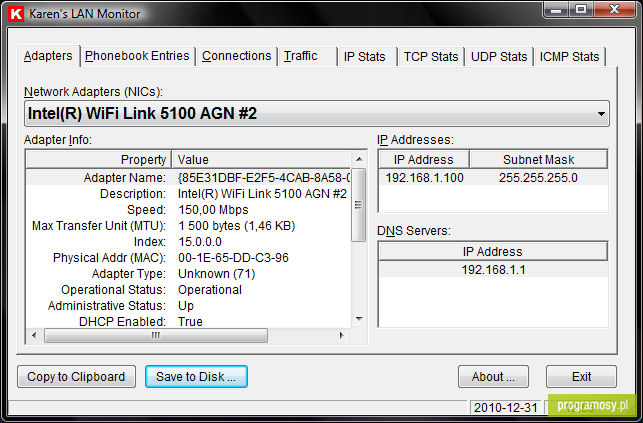This screenshot has width=643, height=423.
Task: Open the Network Adapters dropdown list
Action: (317, 114)
